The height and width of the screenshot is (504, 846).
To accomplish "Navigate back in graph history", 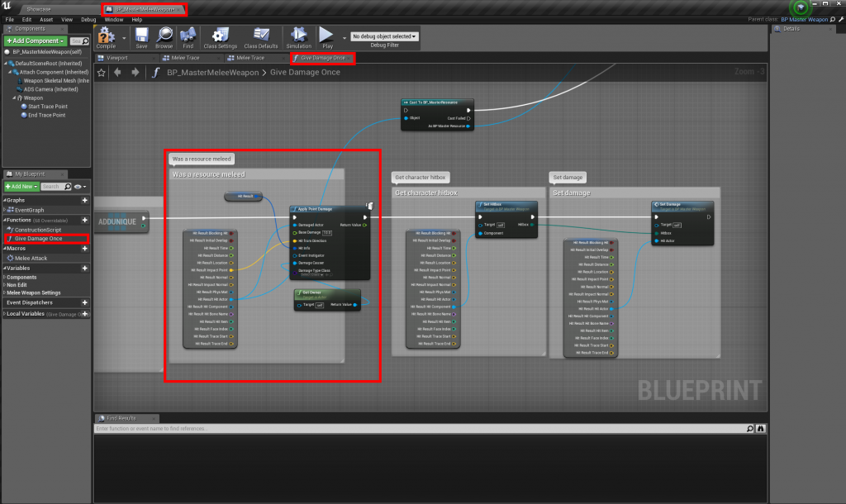I will (x=117, y=73).
